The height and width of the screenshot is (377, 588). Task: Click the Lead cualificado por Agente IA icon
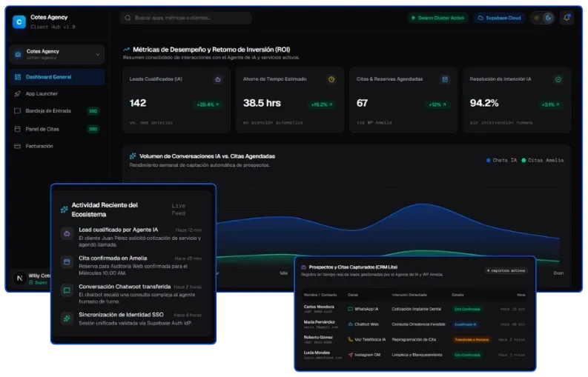tap(67, 234)
